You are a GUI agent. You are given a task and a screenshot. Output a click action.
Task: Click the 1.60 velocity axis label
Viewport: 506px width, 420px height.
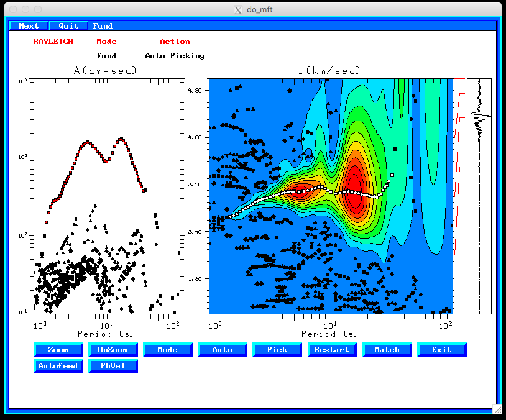(x=195, y=279)
